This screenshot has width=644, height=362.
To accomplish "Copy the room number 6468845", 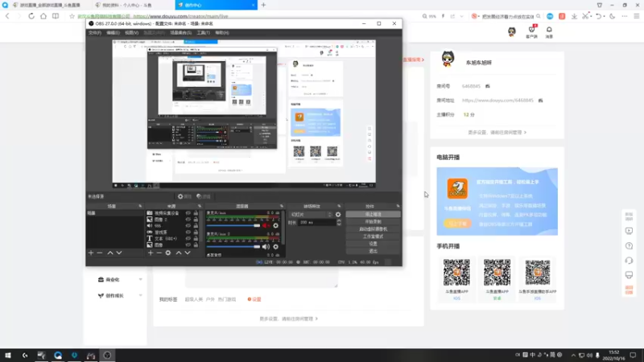I will click(488, 86).
